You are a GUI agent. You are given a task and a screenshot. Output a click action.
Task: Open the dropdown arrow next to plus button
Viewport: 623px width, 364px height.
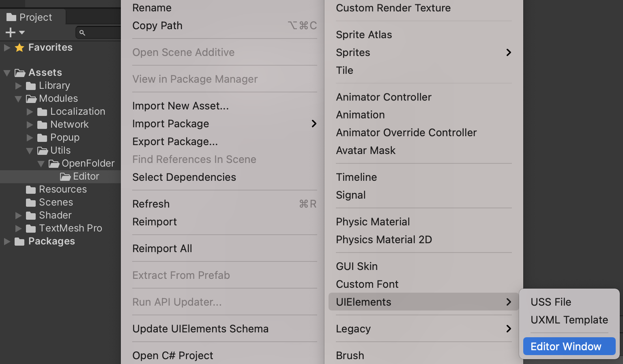tap(21, 32)
